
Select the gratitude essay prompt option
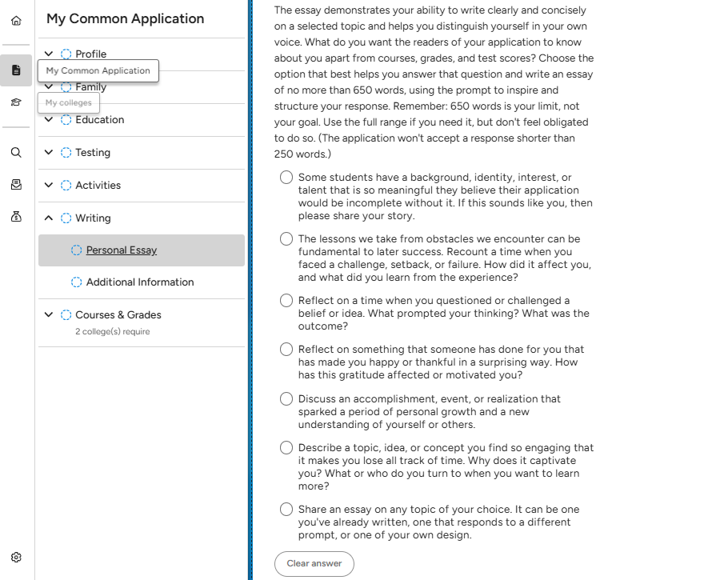(286, 350)
